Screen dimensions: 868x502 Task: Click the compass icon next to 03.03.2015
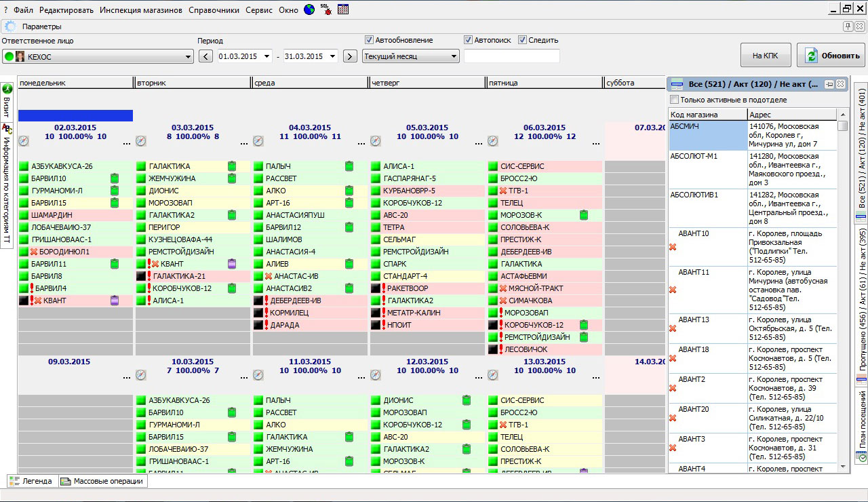(141, 141)
